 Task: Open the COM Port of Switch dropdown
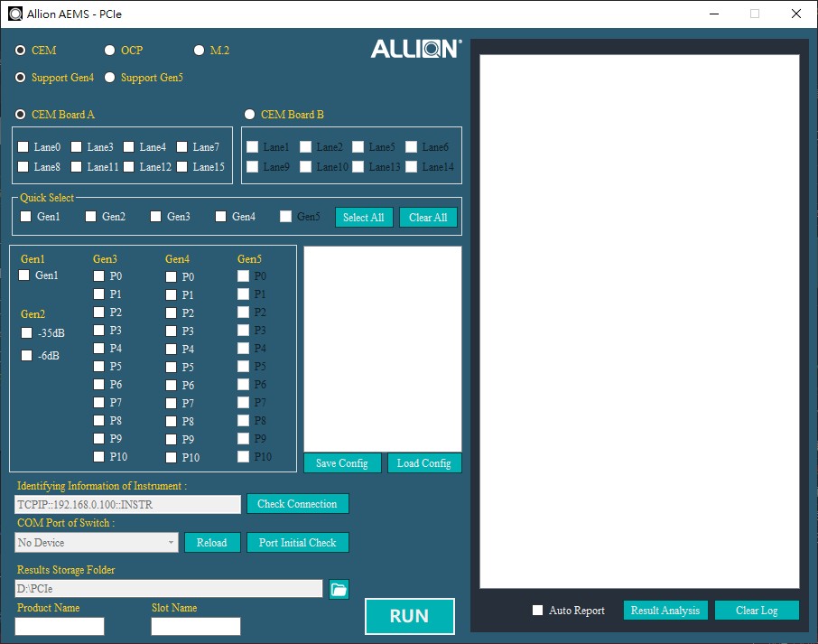97,542
